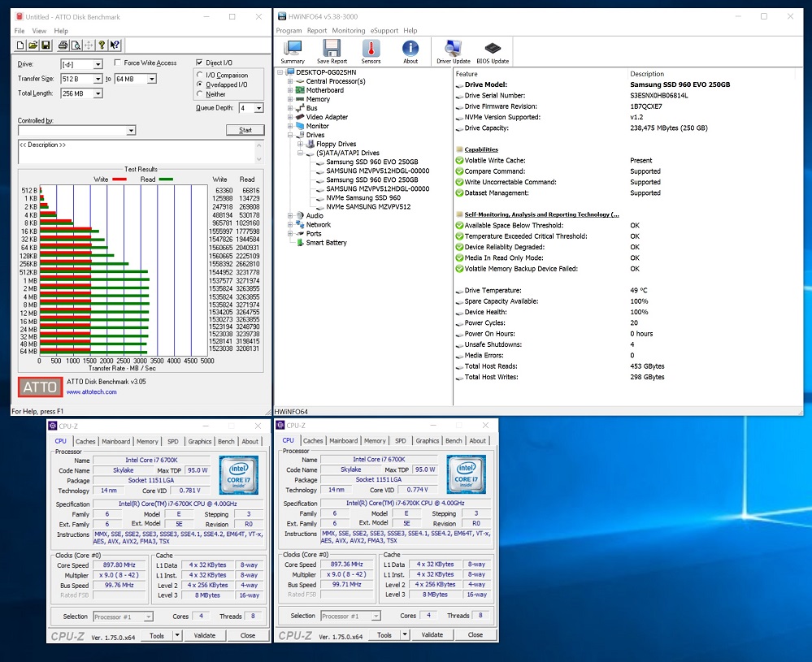Viewport: 812px width, 662px height.
Task: Click the Sensors icon in HWiNFO64 toolbar
Action: 371,50
